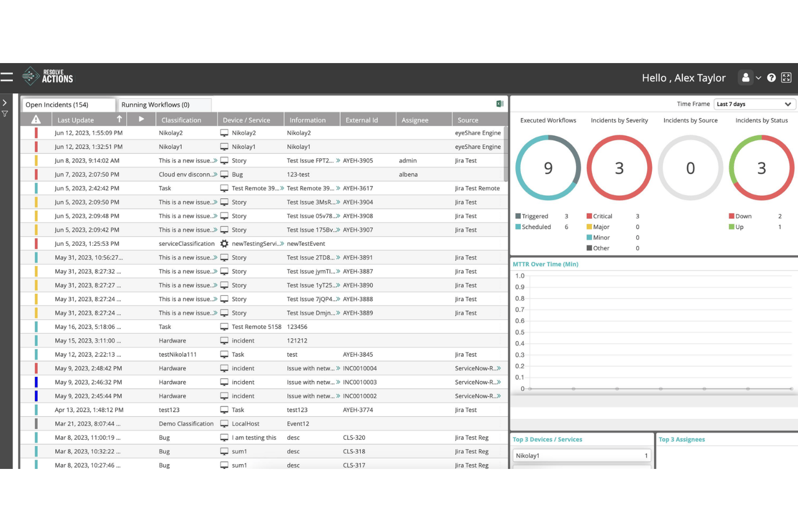Image resolution: width=798 pixels, height=532 pixels.
Task: Click the MTTR Over Time (Min) title
Action: pyautogui.click(x=546, y=264)
